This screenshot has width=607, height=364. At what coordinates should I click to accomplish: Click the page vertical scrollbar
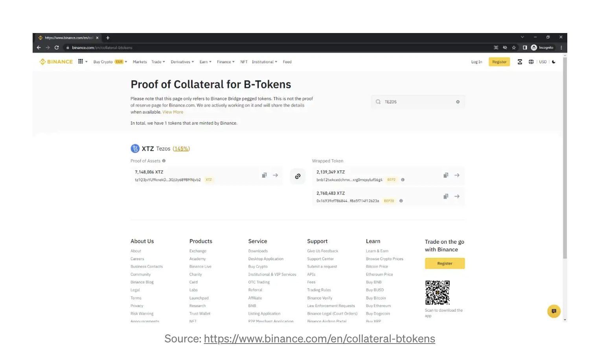(x=565, y=157)
